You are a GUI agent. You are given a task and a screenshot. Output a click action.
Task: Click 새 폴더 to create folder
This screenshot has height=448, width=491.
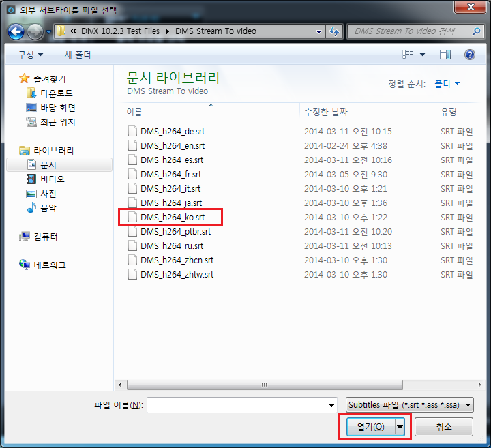78,55
